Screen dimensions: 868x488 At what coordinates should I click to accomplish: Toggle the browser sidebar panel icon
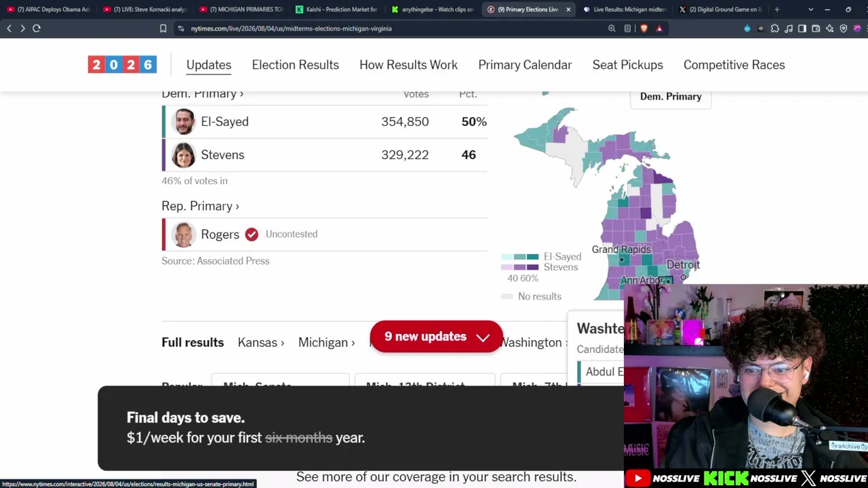(802, 28)
